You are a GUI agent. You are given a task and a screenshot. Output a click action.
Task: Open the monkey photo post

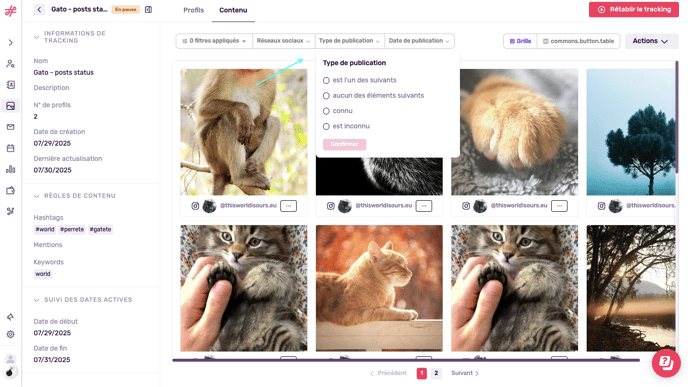[244, 132]
